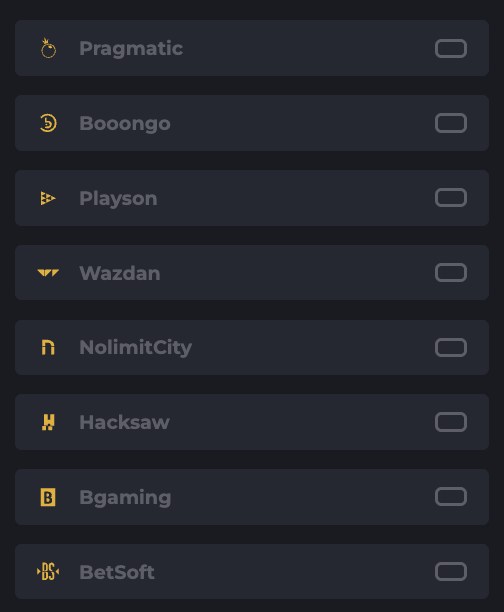504x612 pixels.
Task: Select the Pragmatic provider label
Action: [131, 49]
